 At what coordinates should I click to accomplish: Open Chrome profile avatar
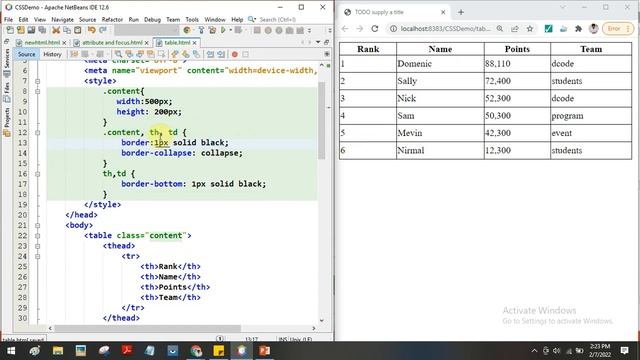click(593, 29)
